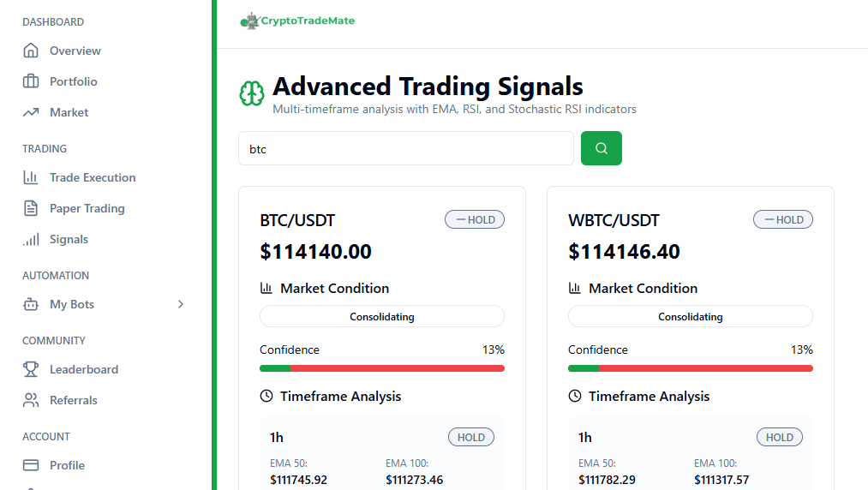Go to Paper Trading menu item
Viewport: 868px width, 490px height.
click(x=87, y=208)
